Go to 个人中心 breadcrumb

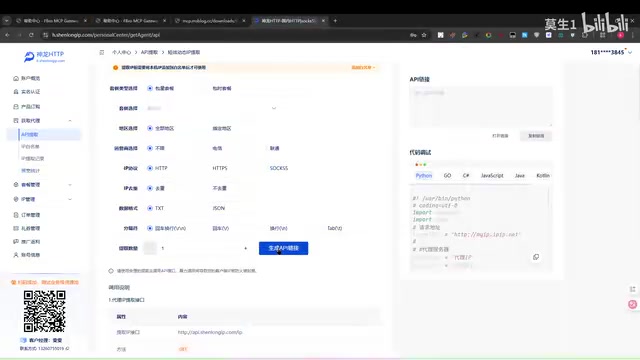click(x=121, y=52)
